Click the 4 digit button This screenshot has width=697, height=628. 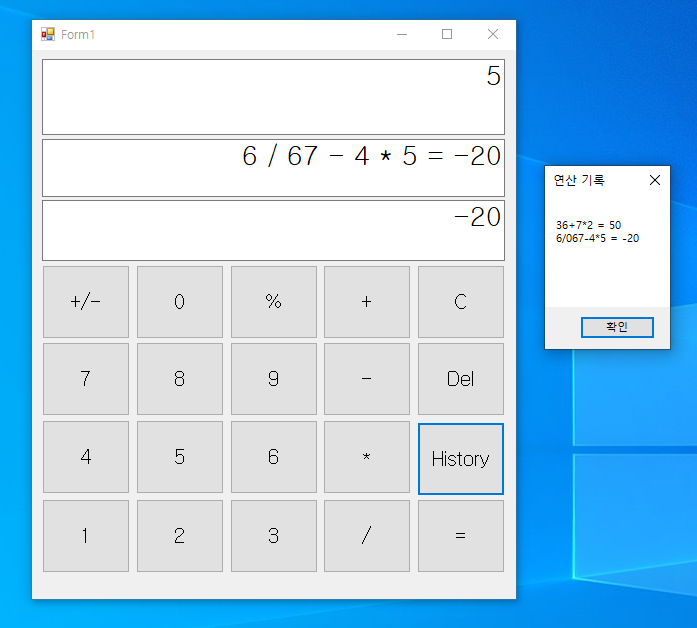point(86,457)
